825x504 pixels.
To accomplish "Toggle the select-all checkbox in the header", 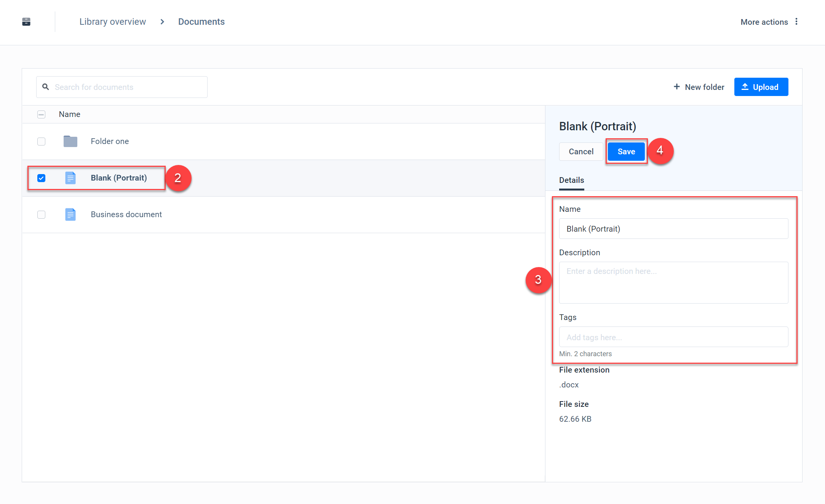I will pos(41,114).
